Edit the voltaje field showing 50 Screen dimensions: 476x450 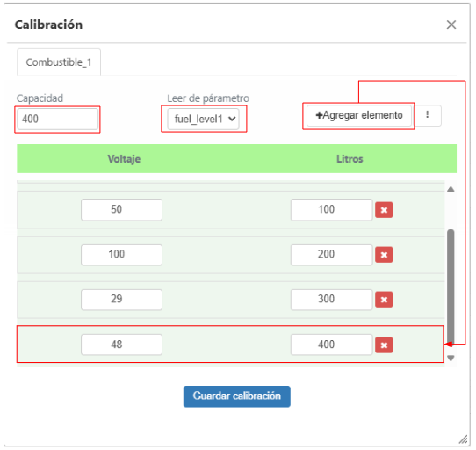click(121, 210)
